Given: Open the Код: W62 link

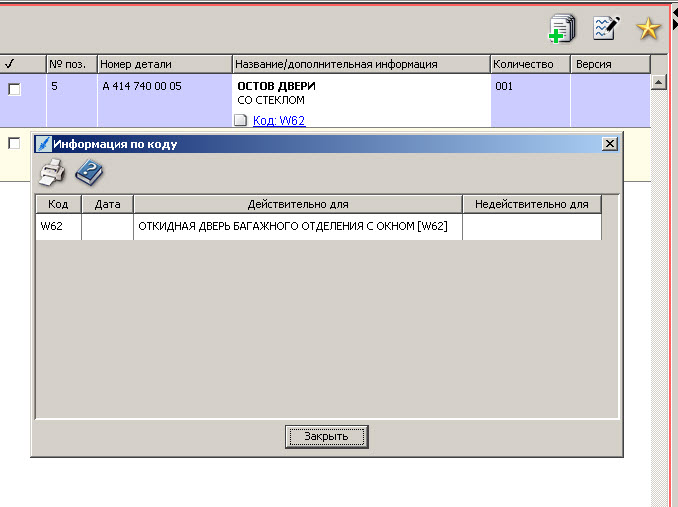Looking at the screenshot, I should pos(279,121).
